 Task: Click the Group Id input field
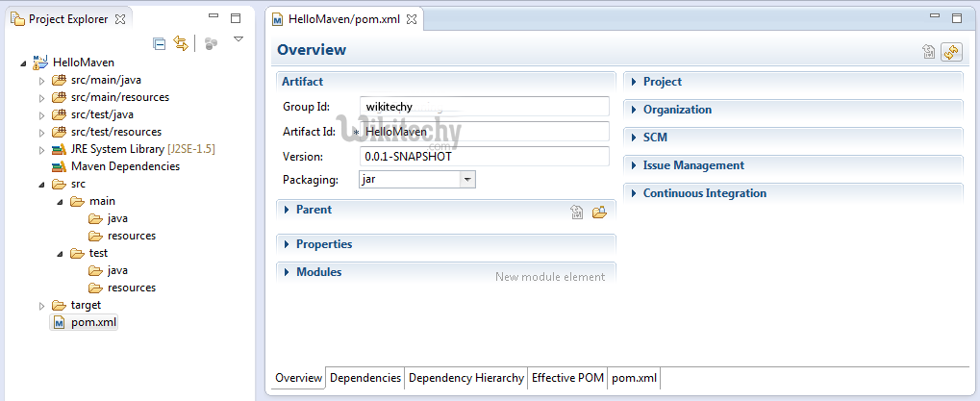[484, 106]
